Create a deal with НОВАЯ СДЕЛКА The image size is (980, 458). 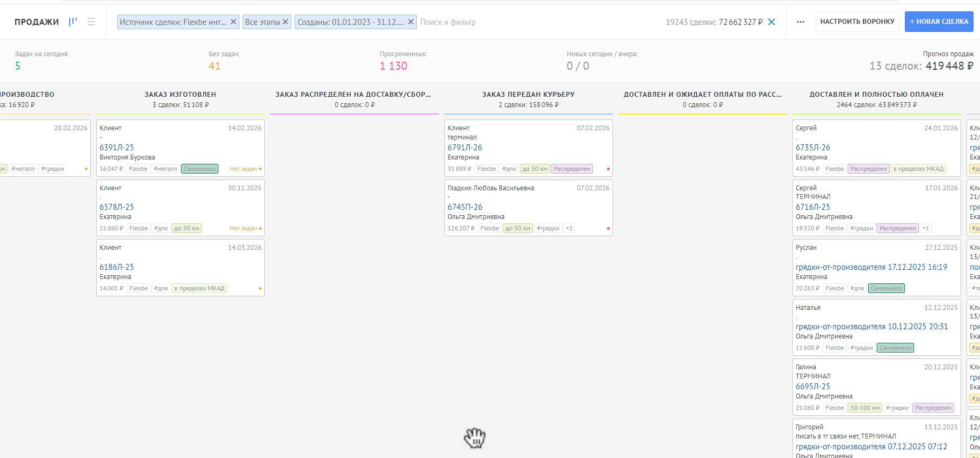(x=939, y=22)
